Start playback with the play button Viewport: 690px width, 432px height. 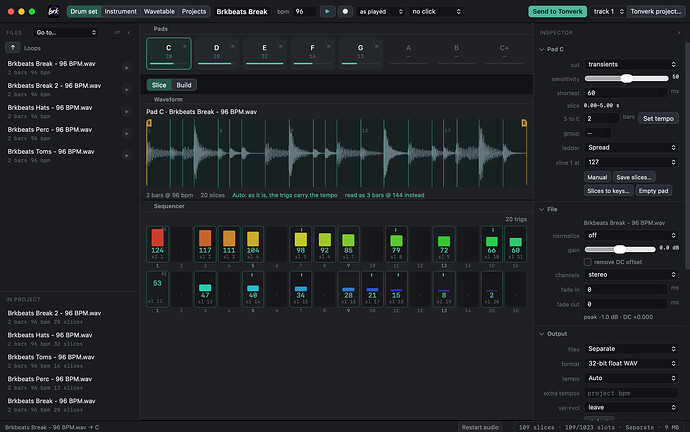[x=327, y=11]
